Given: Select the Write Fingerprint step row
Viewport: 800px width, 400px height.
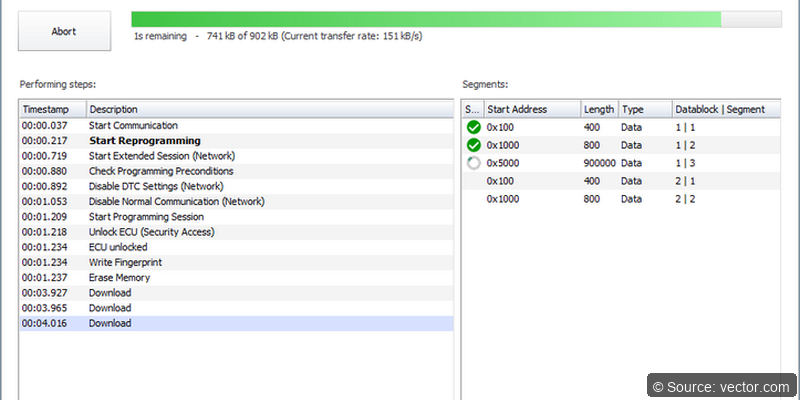Looking at the screenshot, I should (126, 262).
